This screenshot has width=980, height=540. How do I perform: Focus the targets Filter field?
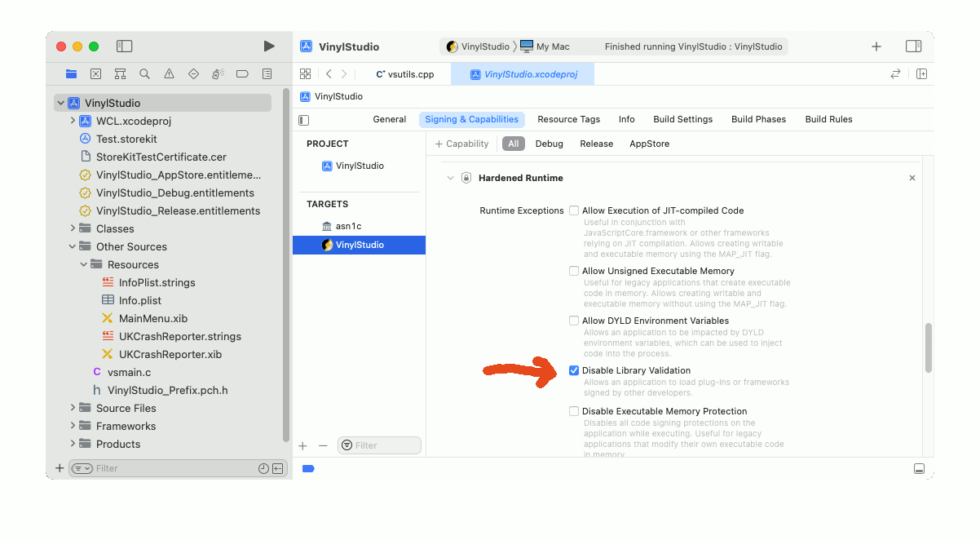tap(379, 445)
